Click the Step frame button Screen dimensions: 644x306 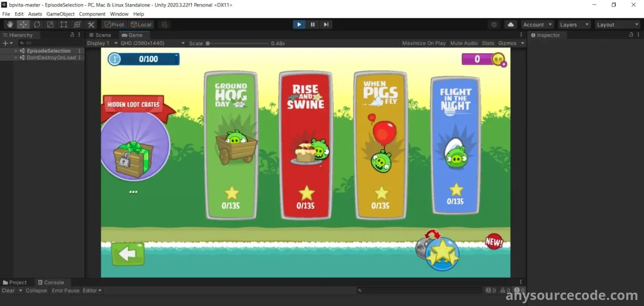pos(326,24)
